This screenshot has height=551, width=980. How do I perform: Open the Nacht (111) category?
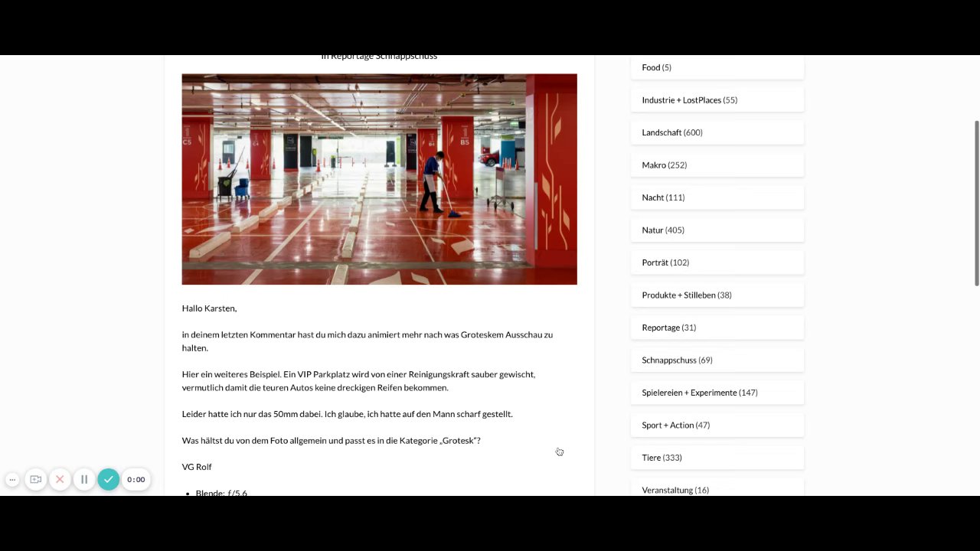pos(717,197)
